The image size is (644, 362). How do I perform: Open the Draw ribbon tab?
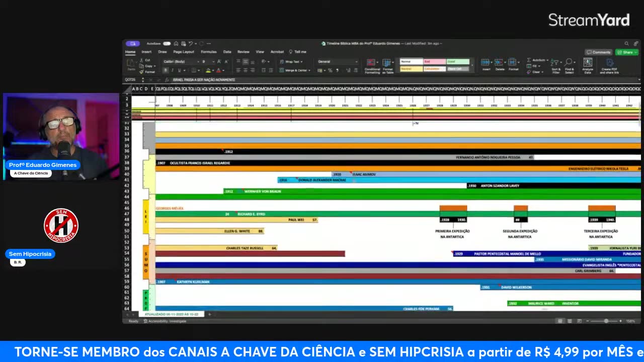tap(163, 52)
